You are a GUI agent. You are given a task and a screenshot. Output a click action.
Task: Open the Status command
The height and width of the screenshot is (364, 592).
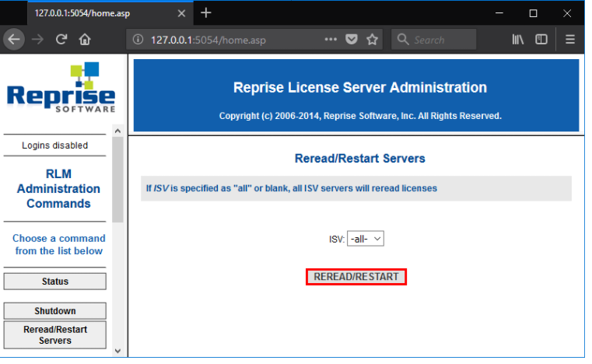coord(55,282)
